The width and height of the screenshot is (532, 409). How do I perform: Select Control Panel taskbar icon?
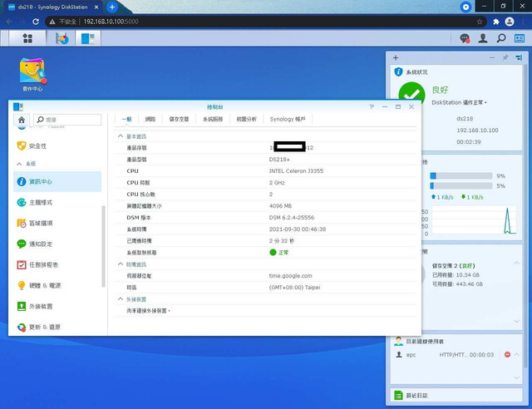point(88,38)
